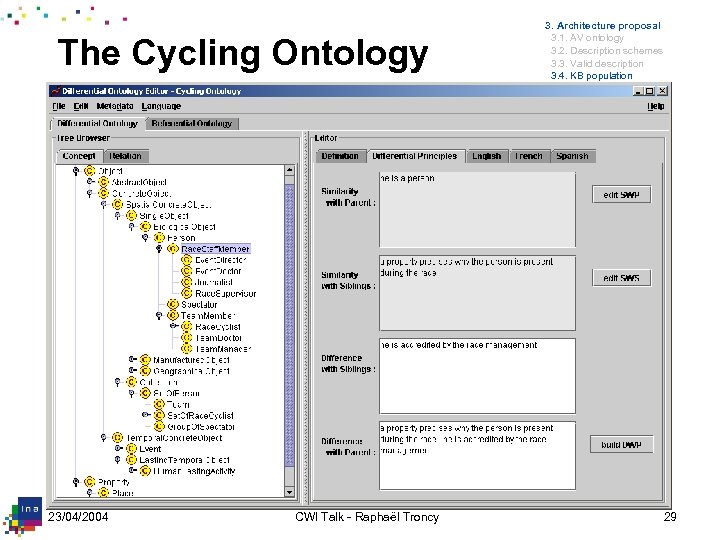Expand the ManufacturedObject node
The image size is (720, 540).
click(132, 359)
